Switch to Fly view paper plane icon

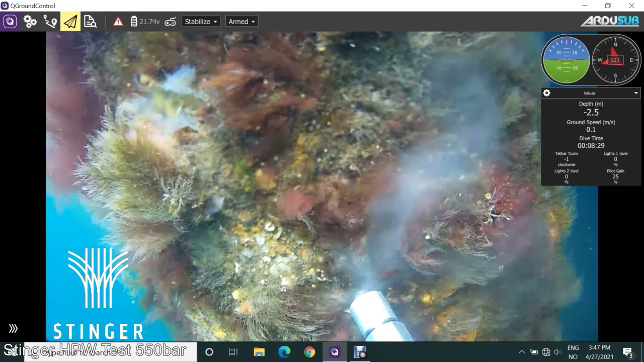point(70,22)
